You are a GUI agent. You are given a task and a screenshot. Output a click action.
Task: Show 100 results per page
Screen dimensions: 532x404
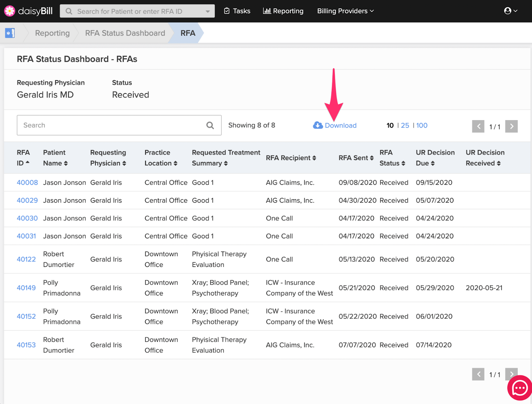point(421,125)
